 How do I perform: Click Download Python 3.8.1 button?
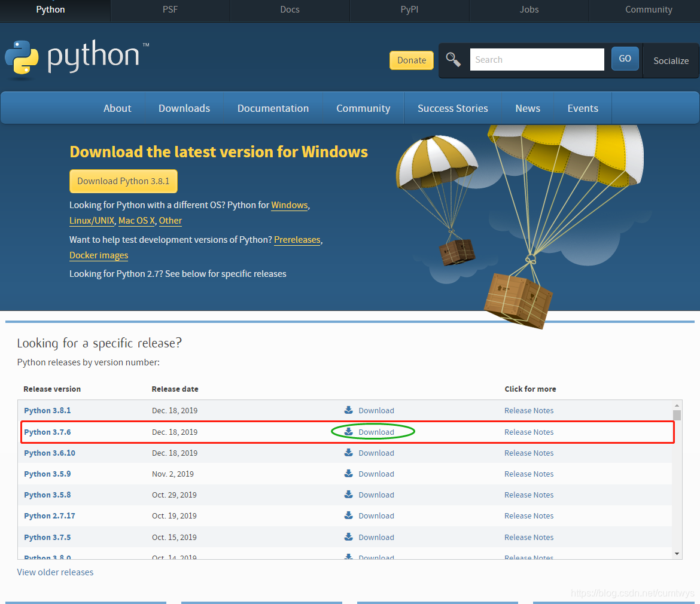124,181
